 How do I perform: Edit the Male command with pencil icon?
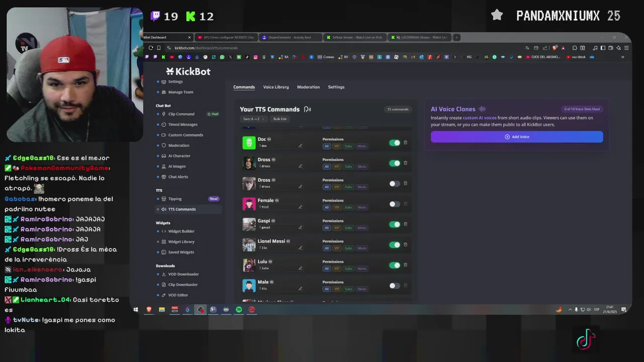300,289
